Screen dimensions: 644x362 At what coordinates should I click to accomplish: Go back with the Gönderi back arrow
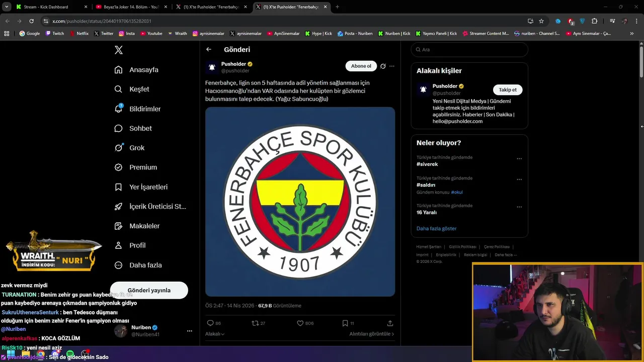coord(209,49)
